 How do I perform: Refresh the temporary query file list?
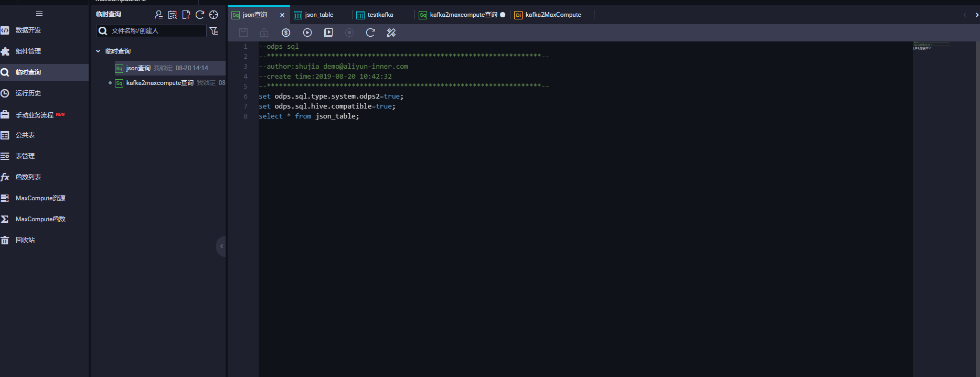[200, 15]
